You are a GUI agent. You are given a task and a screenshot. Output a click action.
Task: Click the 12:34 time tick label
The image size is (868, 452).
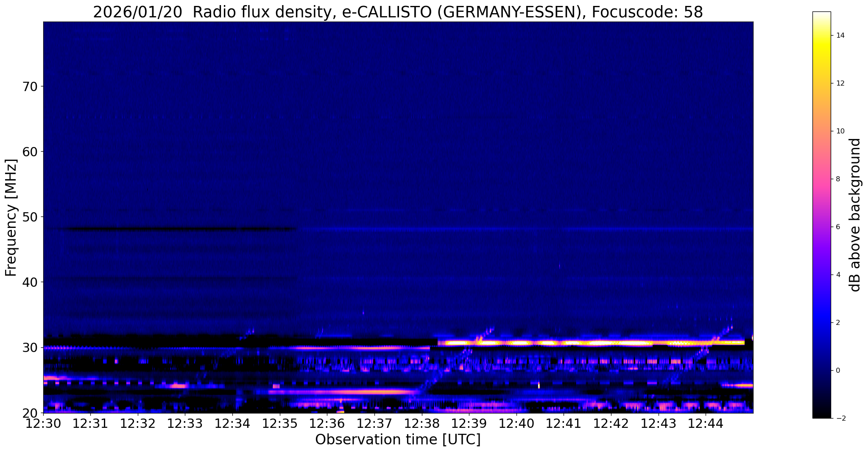pos(232,423)
